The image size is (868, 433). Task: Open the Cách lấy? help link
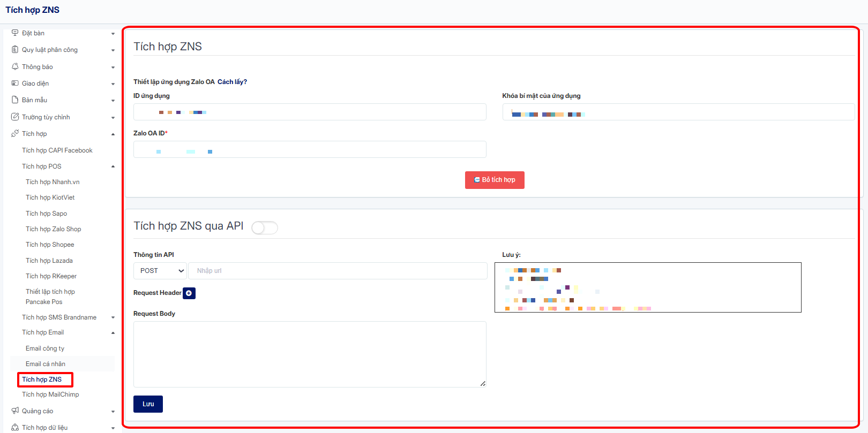point(232,82)
